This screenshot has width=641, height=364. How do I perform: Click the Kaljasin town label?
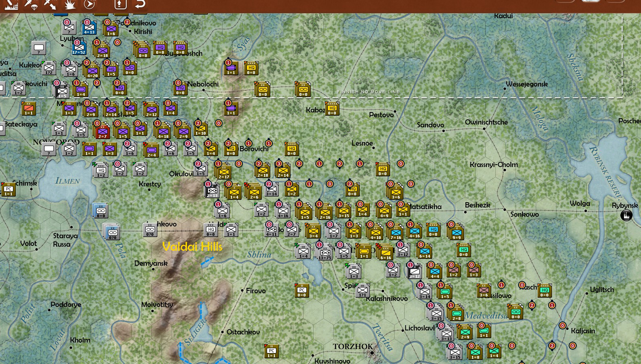583,331
